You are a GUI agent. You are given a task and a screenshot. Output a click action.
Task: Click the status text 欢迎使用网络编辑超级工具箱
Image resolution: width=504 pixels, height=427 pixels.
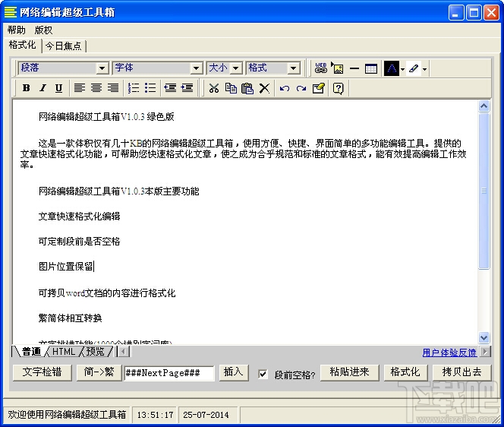(67, 414)
